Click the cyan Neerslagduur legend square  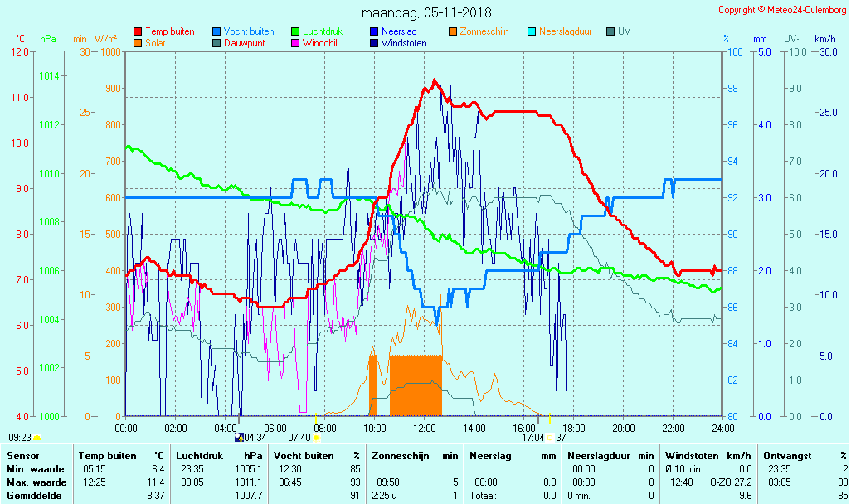[532, 31]
